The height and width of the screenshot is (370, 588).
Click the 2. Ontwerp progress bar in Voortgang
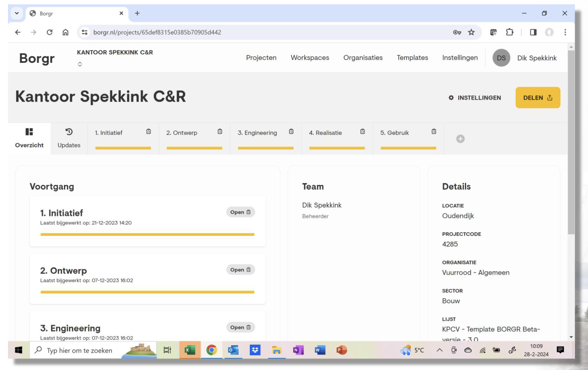pyautogui.click(x=147, y=292)
